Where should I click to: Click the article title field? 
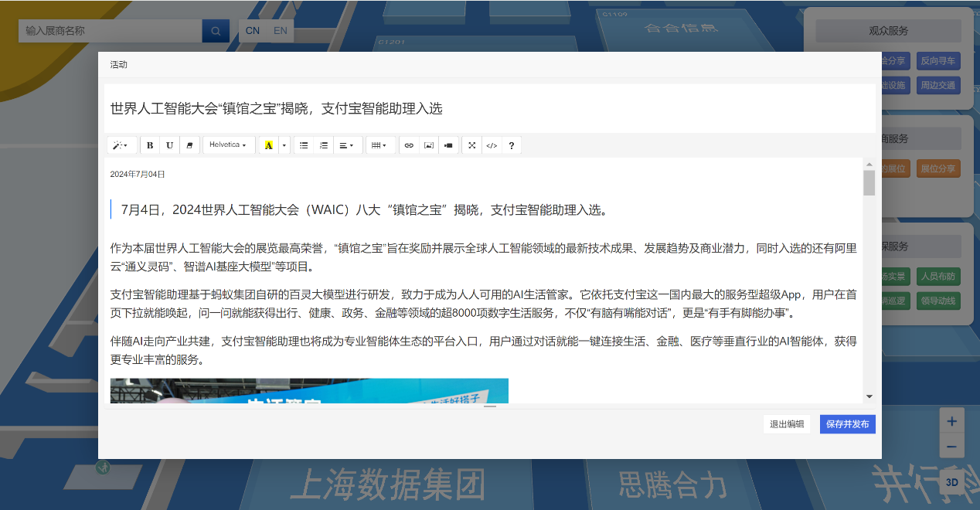(490, 108)
